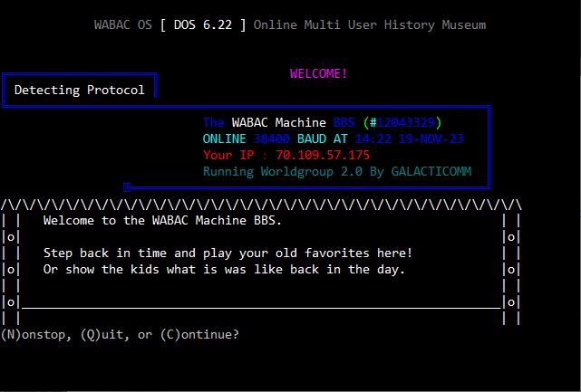
Task: Select the "(Q)uit" prompt option
Action: 105,335
